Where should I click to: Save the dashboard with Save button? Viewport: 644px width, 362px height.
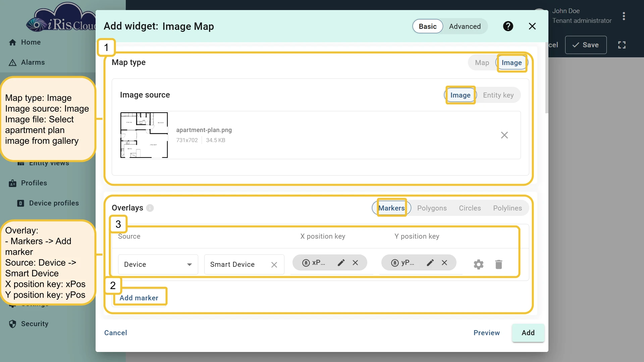[x=586, y=45]
